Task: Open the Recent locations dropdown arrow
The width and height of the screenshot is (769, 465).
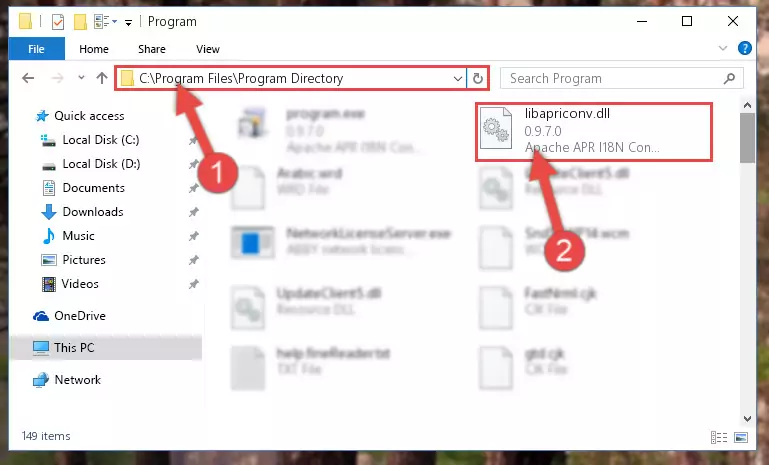Action: (81, 78)
